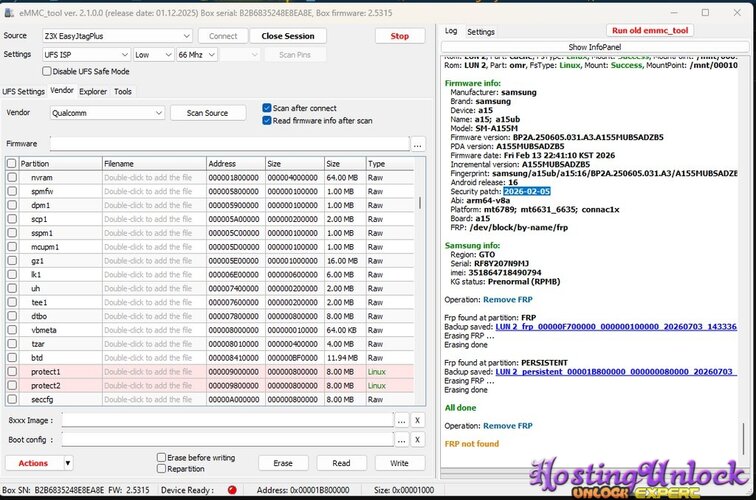
Task: Click the Close Session button
Action: pyautogui.click(x=288, y=36)
